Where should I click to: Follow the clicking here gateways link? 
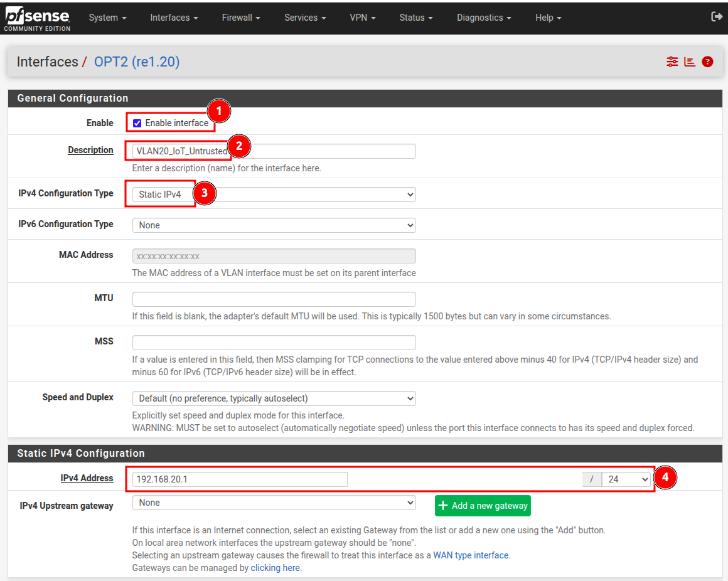tap(276, 568)
